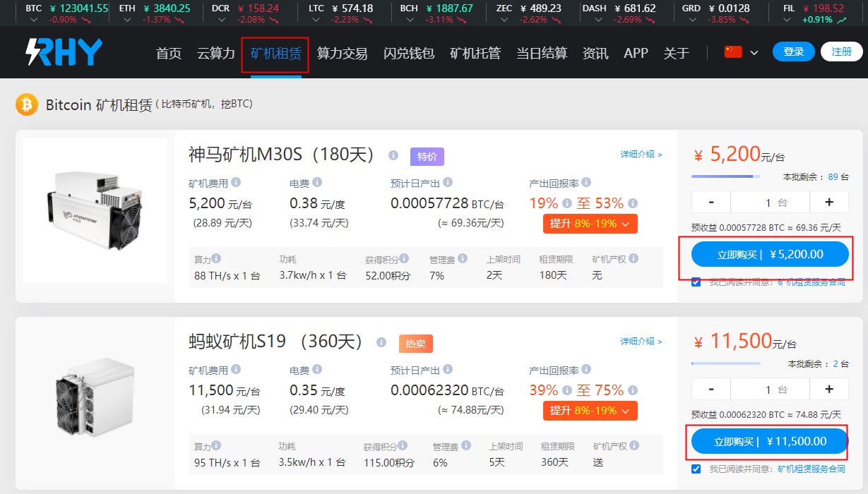This screenshot has width=868, height=494.
Task: Click 产出回报率 info icon in S19 card
Action: tap(586, 369)
